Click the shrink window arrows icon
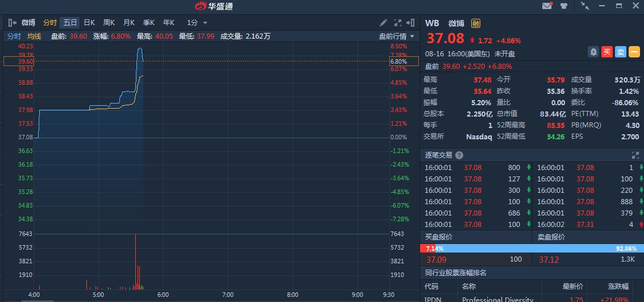The height and width of the screenshot is (302, 644). (585, 5)
